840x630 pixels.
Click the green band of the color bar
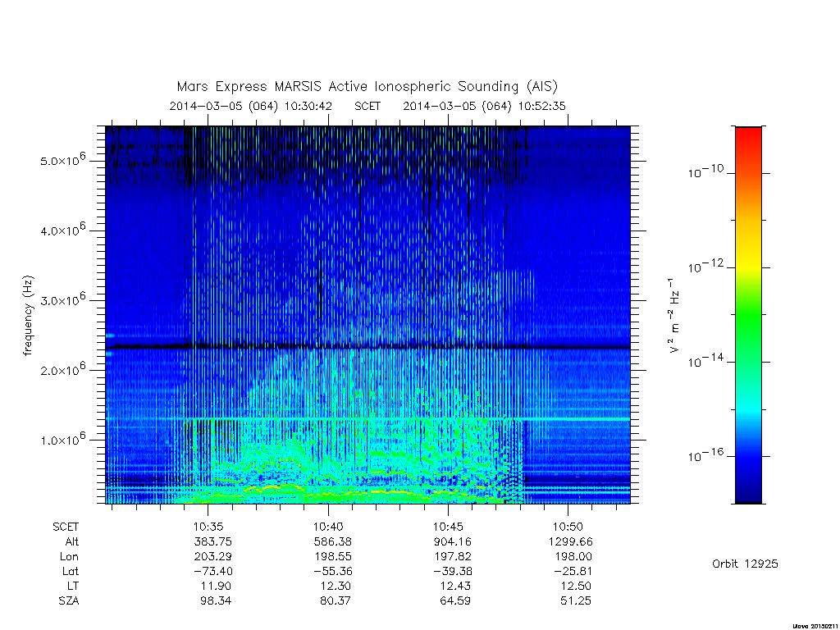click(x=748, y=316)
